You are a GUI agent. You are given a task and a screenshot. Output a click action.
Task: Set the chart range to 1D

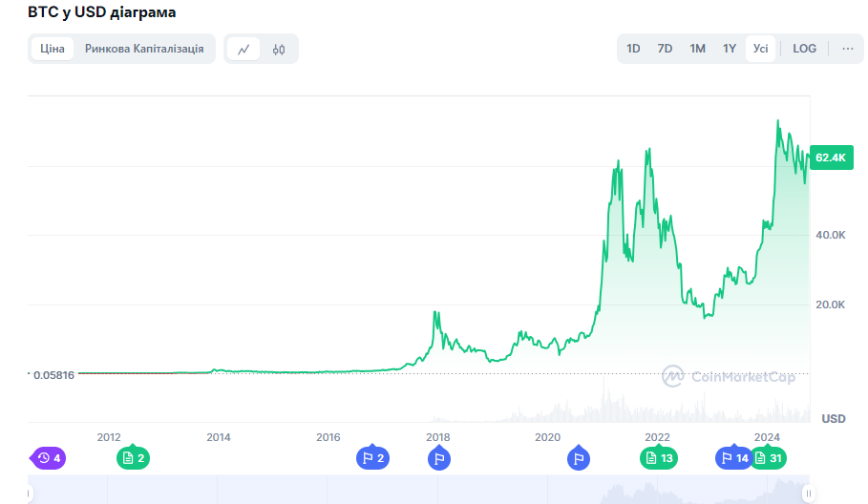pyautogui.click(x=633, y=49)
